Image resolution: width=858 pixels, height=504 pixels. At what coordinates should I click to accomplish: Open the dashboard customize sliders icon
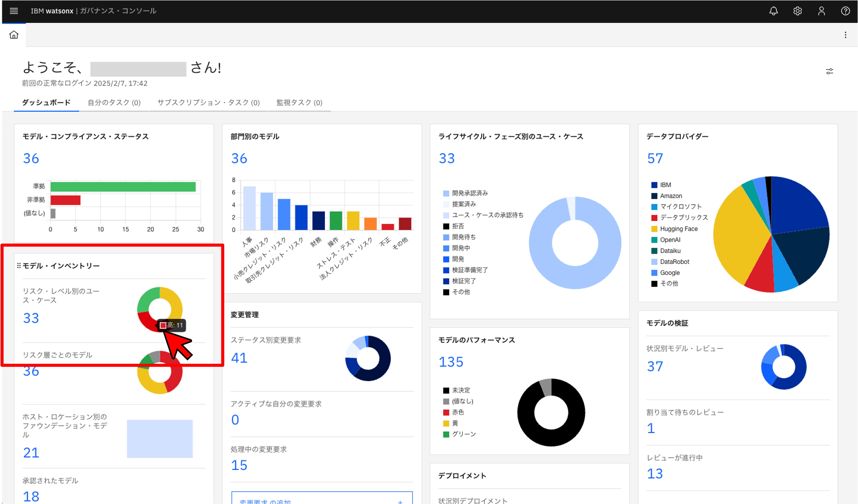tap(829, 71)
